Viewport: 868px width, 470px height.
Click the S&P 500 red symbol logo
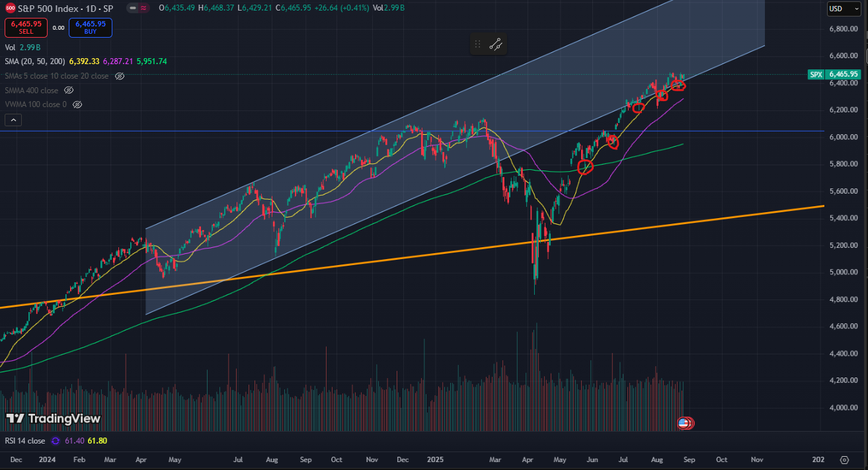tap(9, 8)
